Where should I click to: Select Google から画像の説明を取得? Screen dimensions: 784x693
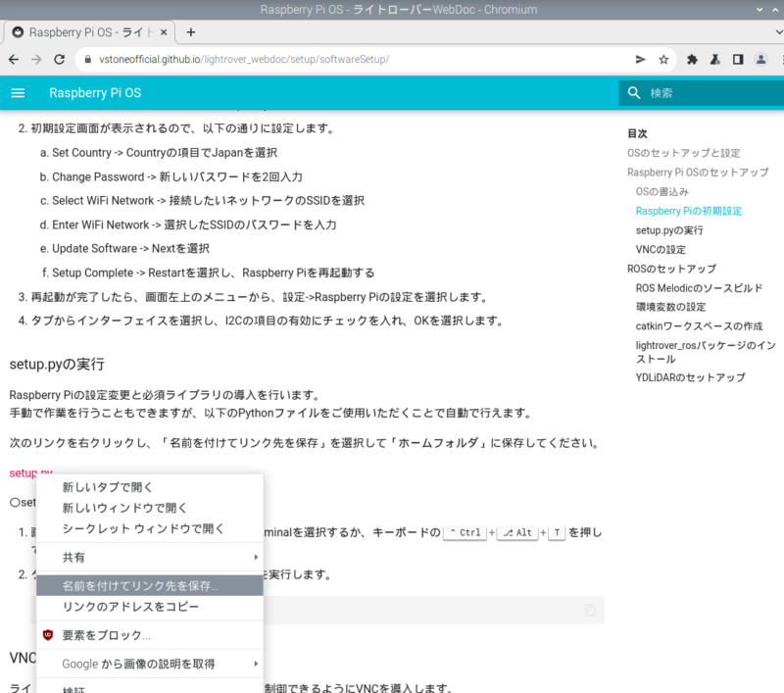pos(150,664)
